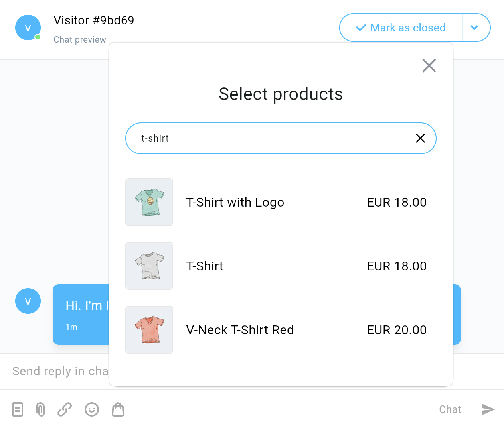
Task: Focus the product search input field
Action: click(x=271, y=138)
